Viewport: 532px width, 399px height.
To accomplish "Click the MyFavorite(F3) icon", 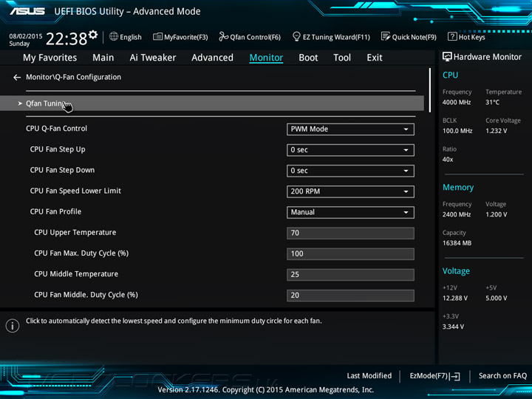I will coord(158,37).
